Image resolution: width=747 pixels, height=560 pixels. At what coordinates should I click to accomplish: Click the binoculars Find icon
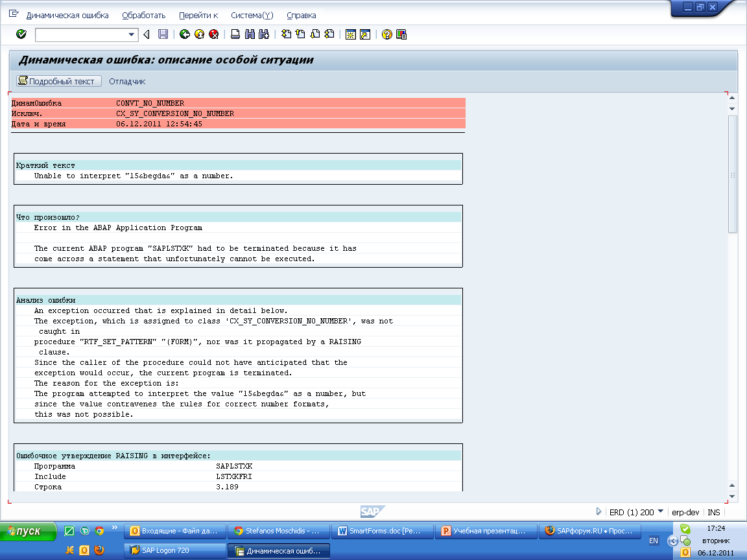pyautogui.click(x=250, y=34)
